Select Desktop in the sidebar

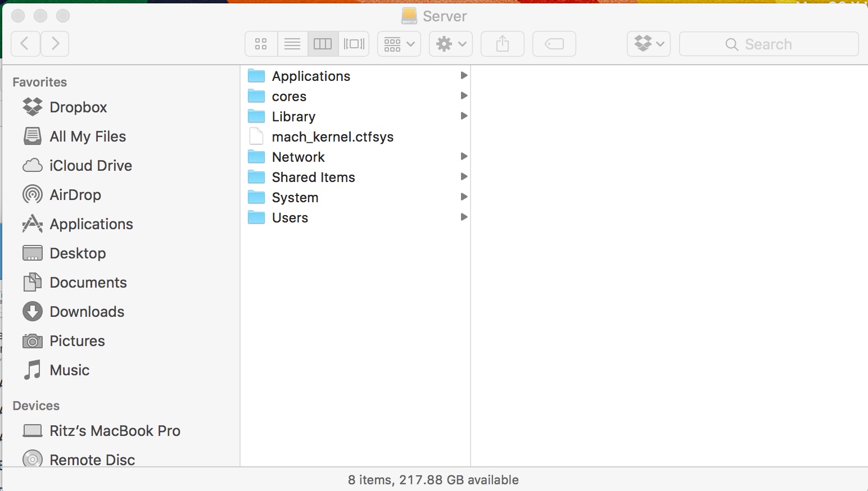[64, 253]
